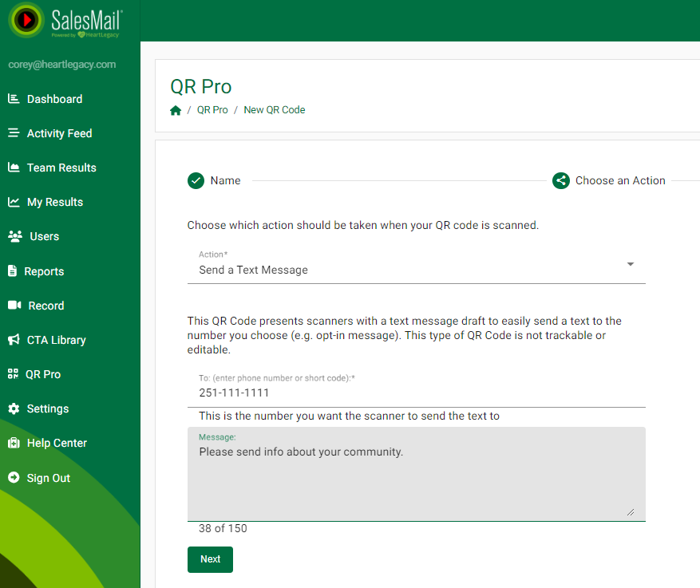Click the home icon in breadcrumb

(x=176, y=110)
